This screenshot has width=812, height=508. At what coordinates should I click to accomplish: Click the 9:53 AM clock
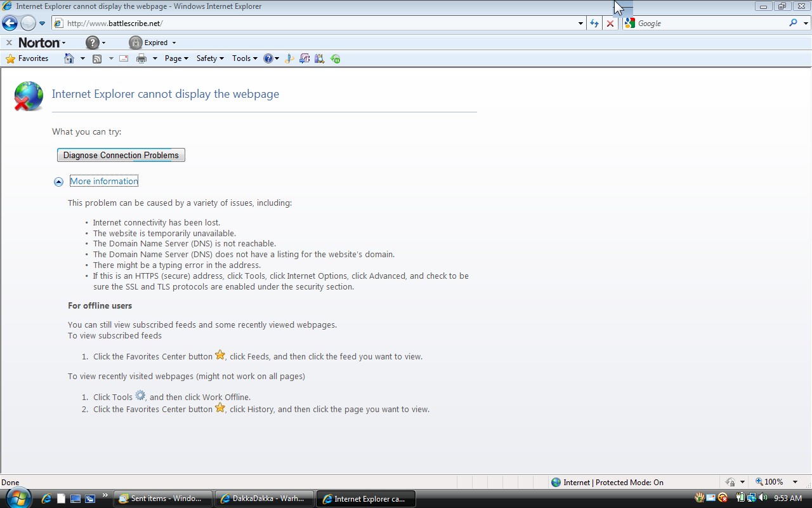(788, 498)
